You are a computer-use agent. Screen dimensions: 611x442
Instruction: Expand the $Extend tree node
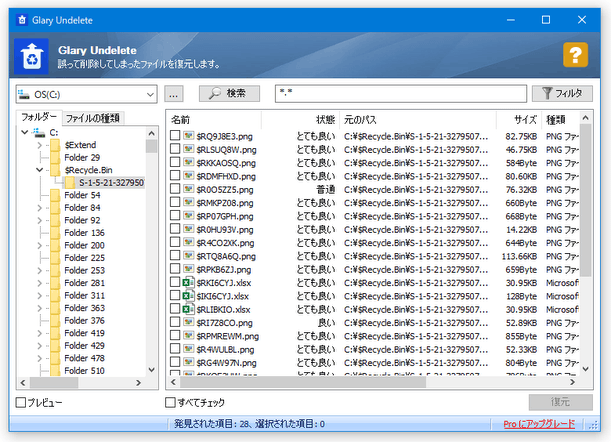pos(39,145)
